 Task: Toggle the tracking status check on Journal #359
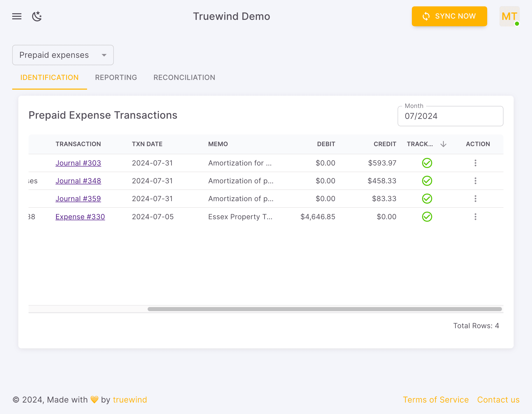(427, 199)
